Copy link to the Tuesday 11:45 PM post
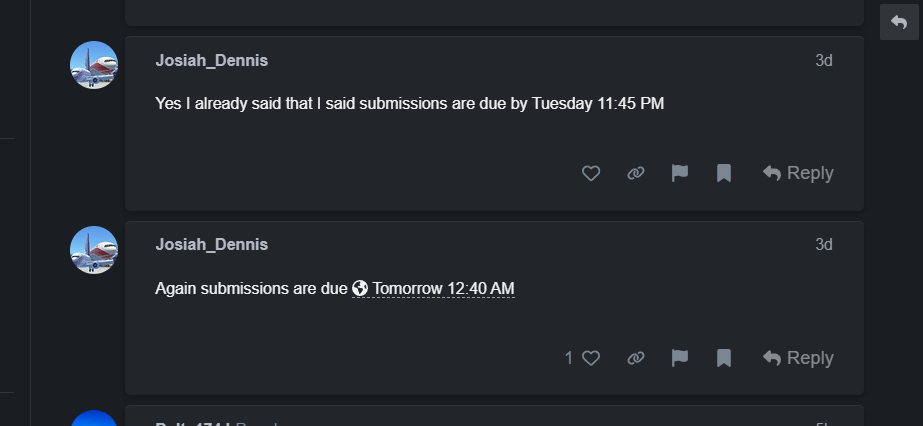This screenshot has height=426, width=923. point(635,173)
